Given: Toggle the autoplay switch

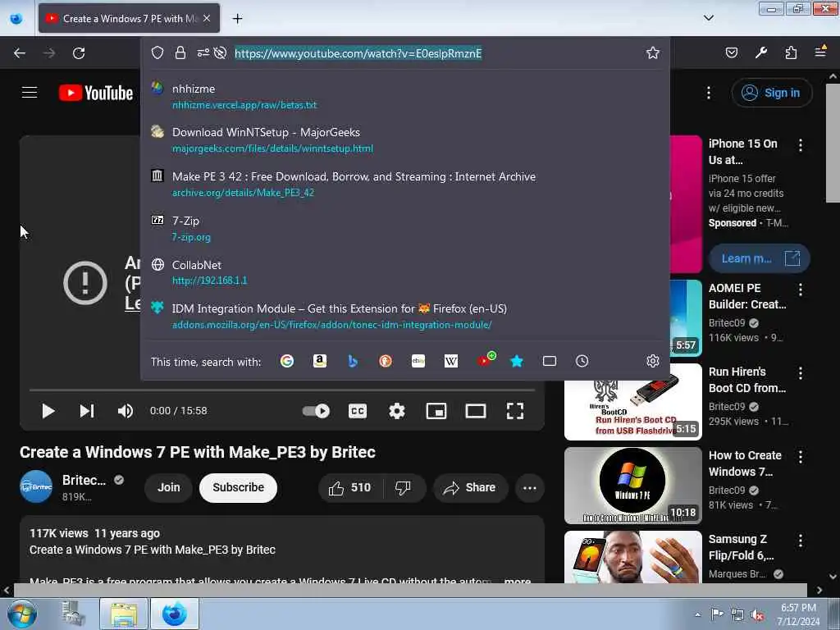Looking at the screenshot, I should [316, 411].
